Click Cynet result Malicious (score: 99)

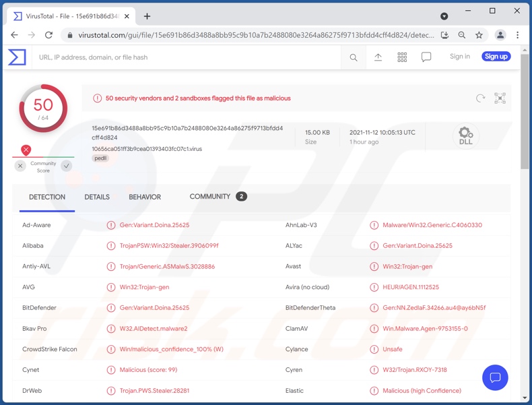(148, 370)
